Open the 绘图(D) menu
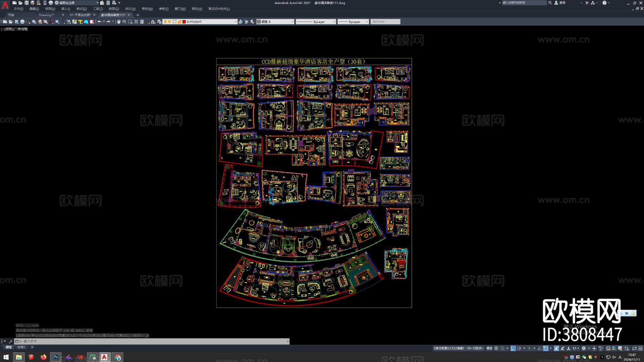The height and width of the screenshot is (362, 644). coord(114,9)
